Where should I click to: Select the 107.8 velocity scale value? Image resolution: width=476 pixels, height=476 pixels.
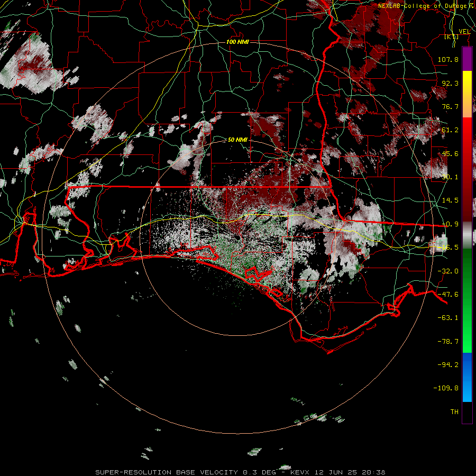[x=448, y=59]
